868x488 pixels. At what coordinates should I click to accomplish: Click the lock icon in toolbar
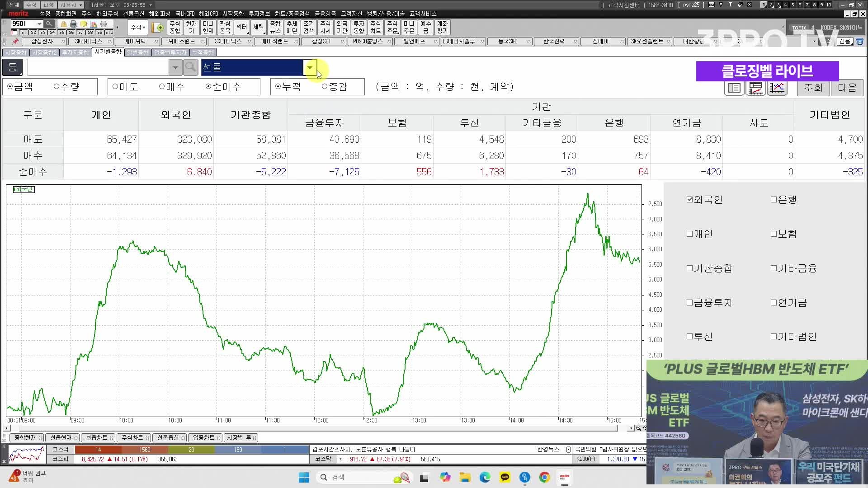click(63, 24)
